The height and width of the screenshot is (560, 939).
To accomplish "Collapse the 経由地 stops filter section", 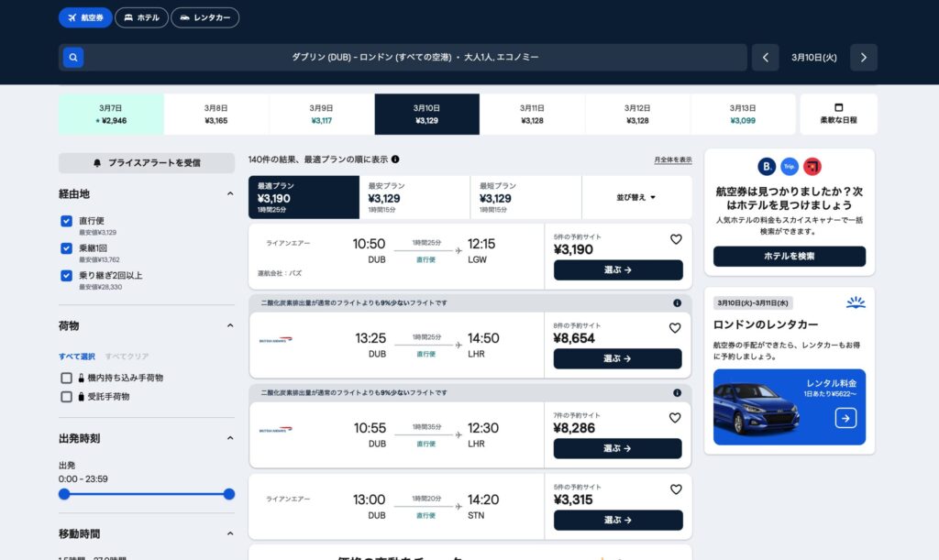I will 229,194.
